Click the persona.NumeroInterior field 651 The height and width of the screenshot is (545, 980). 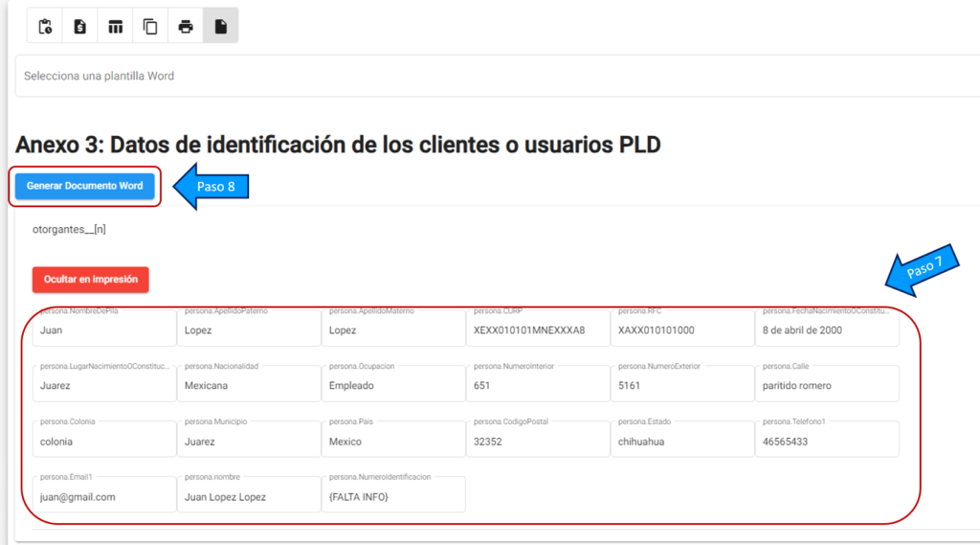[538, 383]
